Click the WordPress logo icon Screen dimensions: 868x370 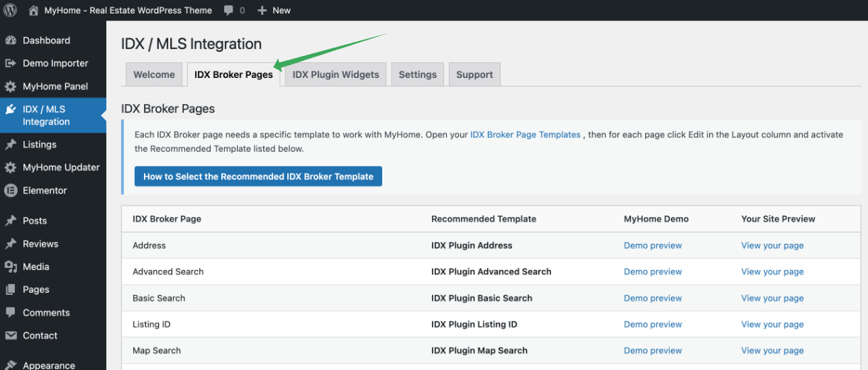[11, 10]
